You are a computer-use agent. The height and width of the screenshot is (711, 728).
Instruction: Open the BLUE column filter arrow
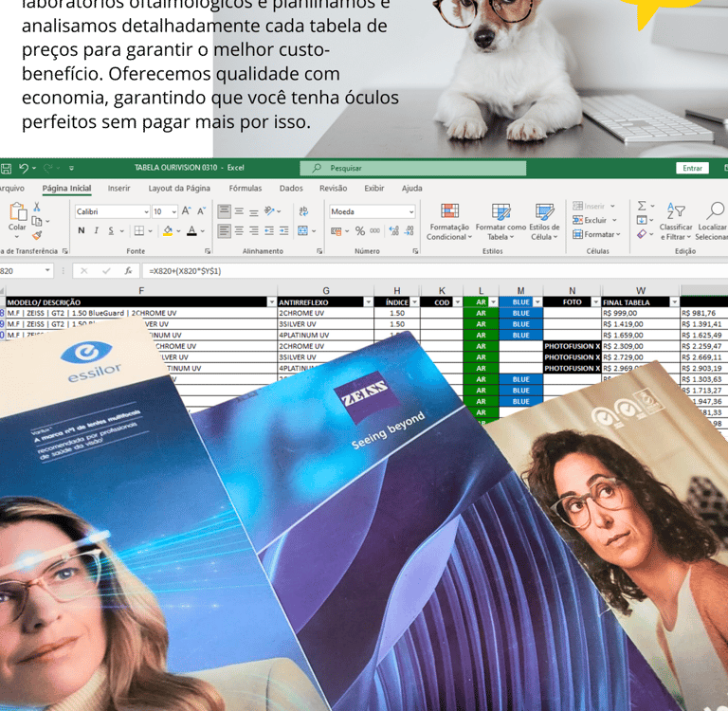pyautogui.click(x=537, y=302)
